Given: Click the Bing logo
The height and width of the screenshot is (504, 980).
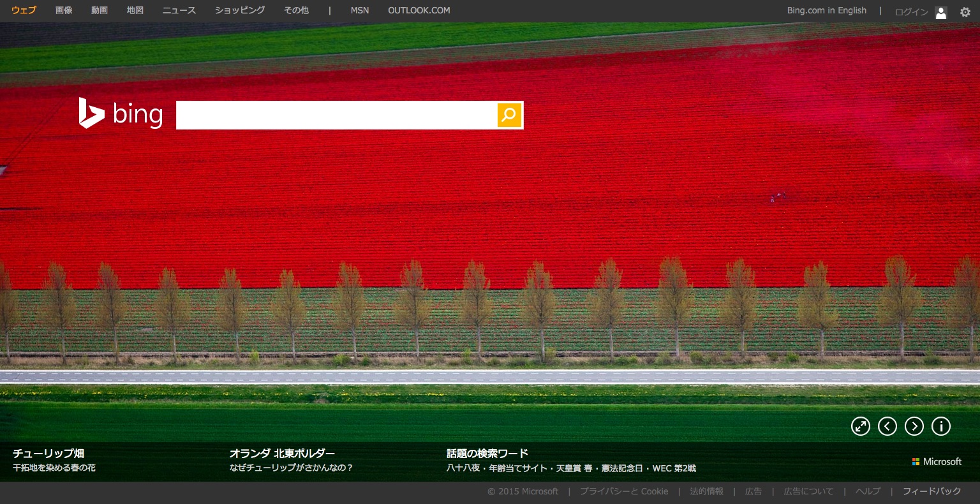Looking at the screenshot, I should (x=121, y=114).
